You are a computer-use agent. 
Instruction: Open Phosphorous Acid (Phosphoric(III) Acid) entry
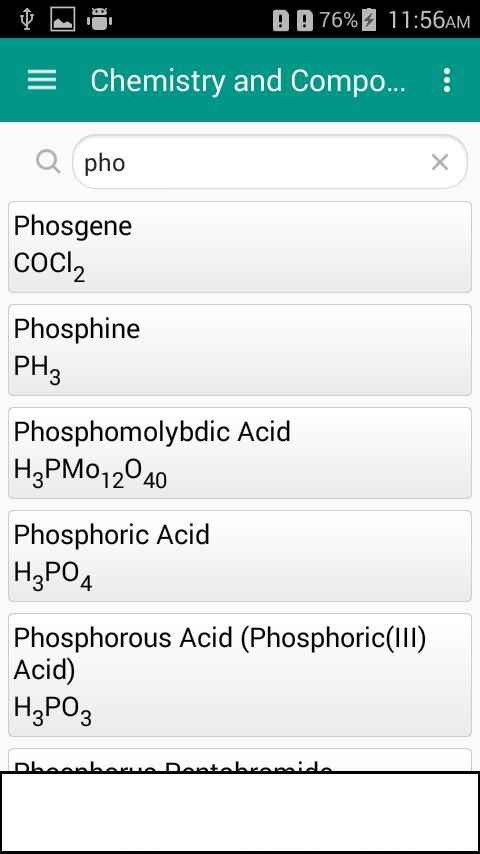click(240, 675)
